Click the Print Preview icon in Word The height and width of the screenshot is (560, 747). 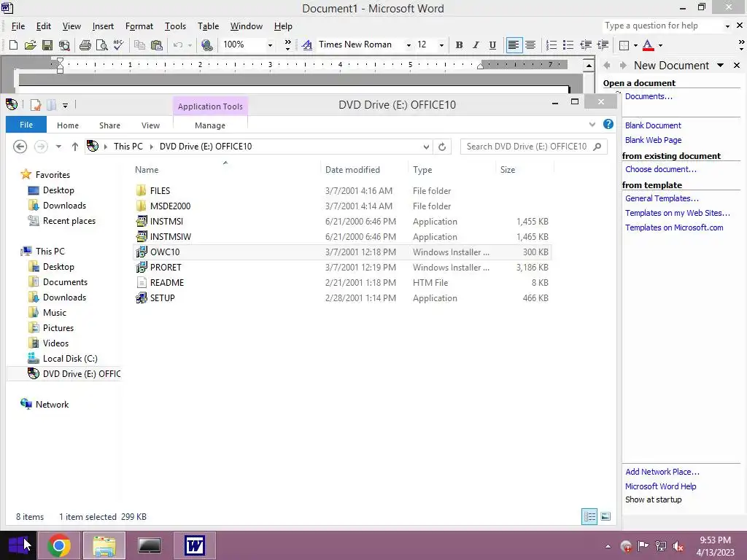pos(102,44)
